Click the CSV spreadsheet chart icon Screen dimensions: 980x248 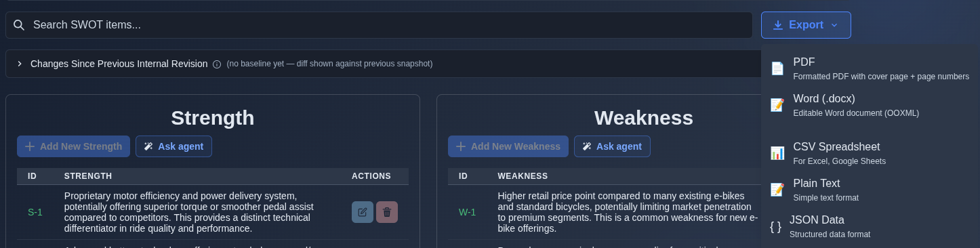[777, 153]
